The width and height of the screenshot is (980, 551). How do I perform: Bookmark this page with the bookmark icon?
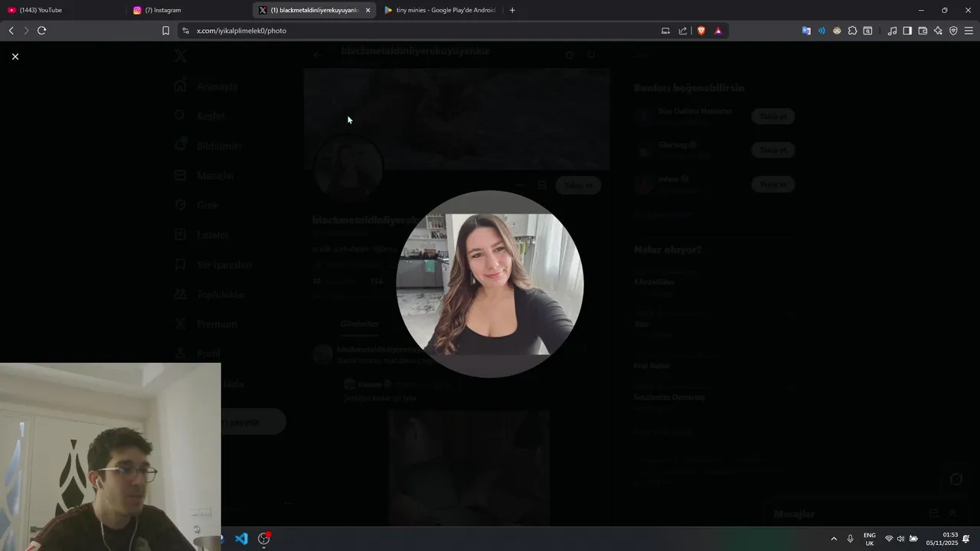[x=165, y=31]
